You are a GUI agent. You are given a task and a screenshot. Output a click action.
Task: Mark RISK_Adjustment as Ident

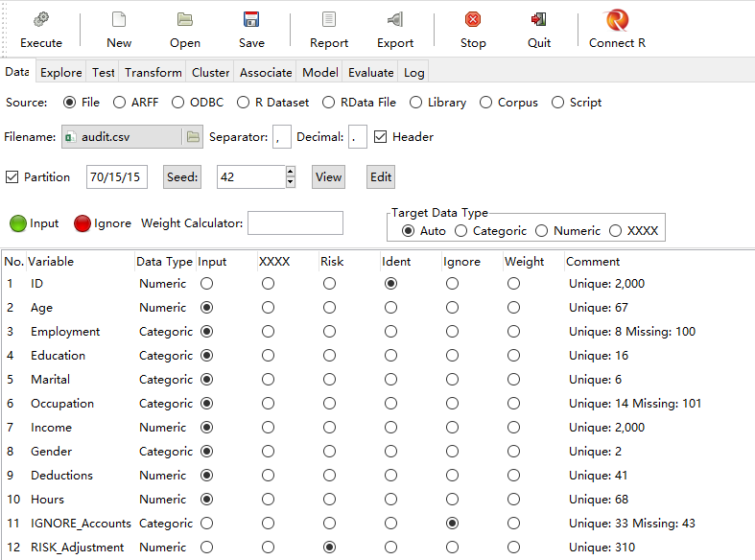coord(391,547)
